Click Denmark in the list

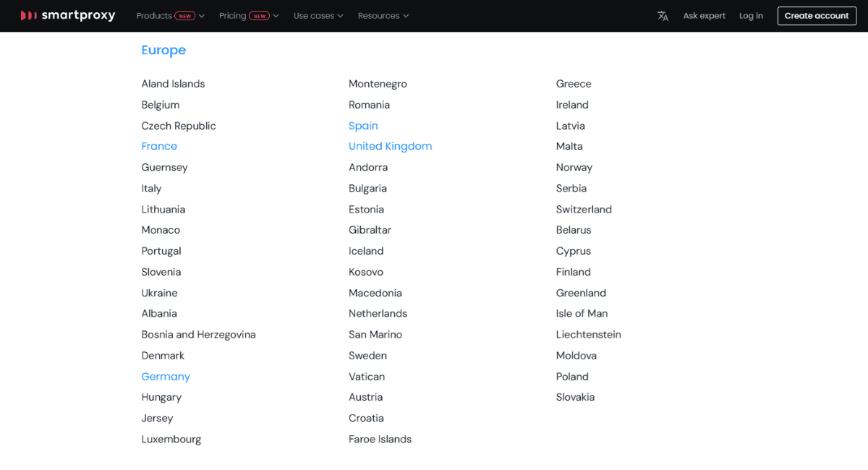point(163,356)
